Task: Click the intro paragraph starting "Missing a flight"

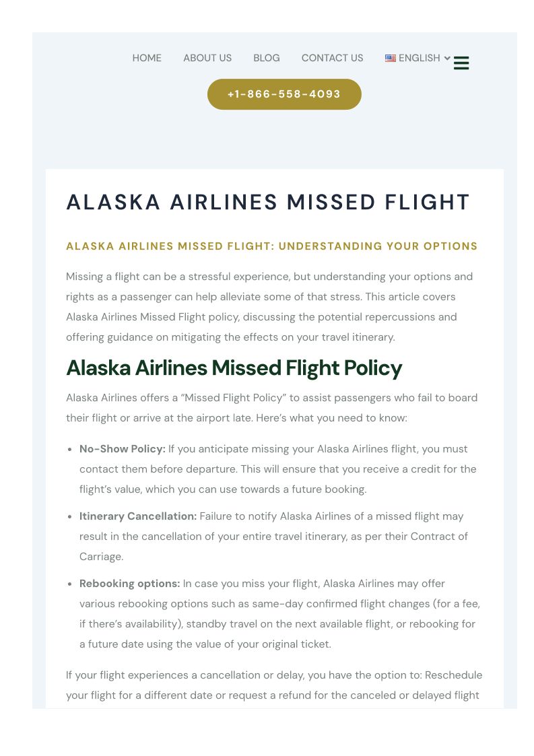Action: 269,306
